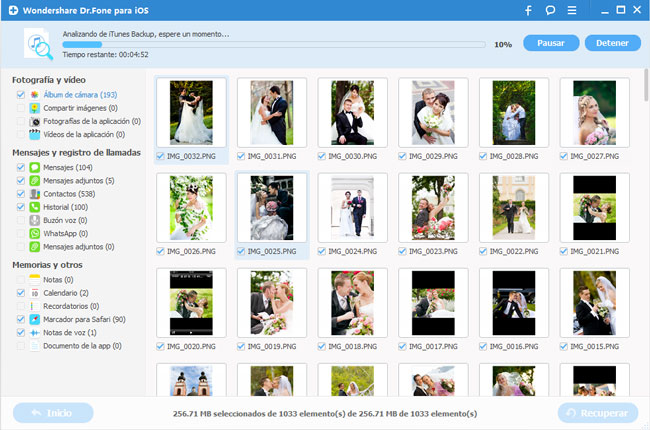The width and height of the screenshot is (650, 430).
Task: Uncheck the Contactos (538) checkbox
Action: (x=21, y=194)
